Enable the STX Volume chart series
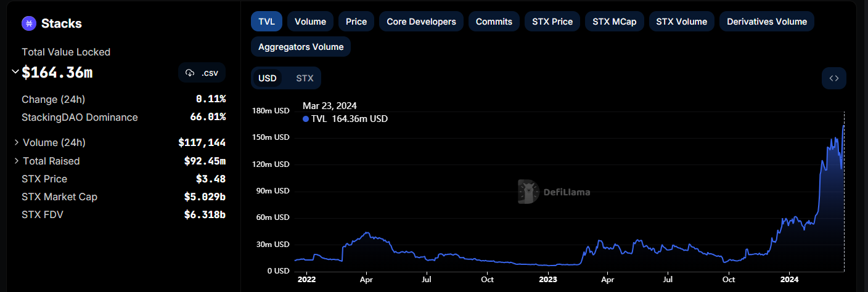 (682, 22)
